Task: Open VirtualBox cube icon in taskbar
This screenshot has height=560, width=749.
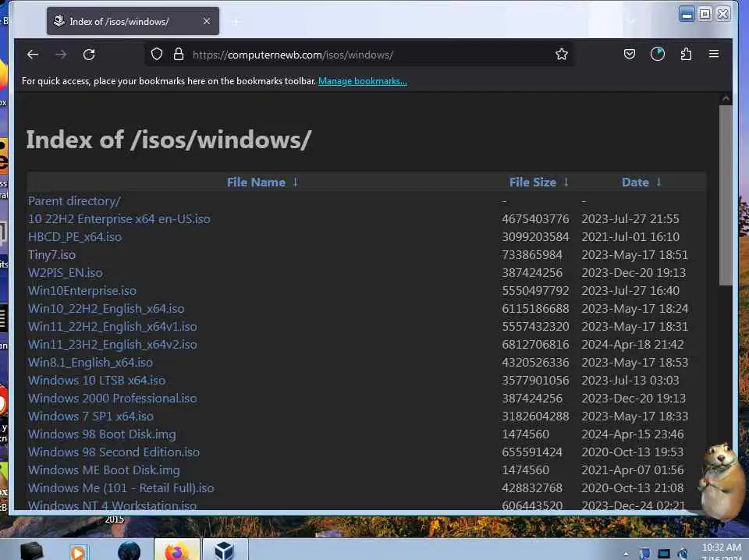Action: 225,551
